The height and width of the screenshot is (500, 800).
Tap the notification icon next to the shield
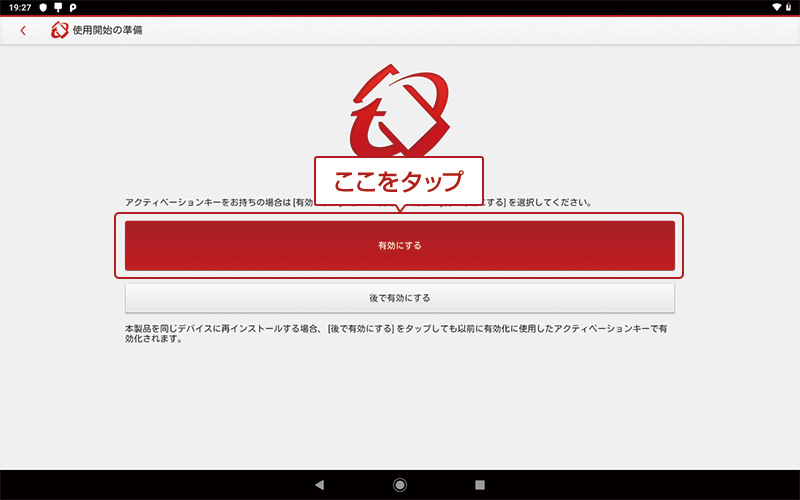click(x=58, y=8)
